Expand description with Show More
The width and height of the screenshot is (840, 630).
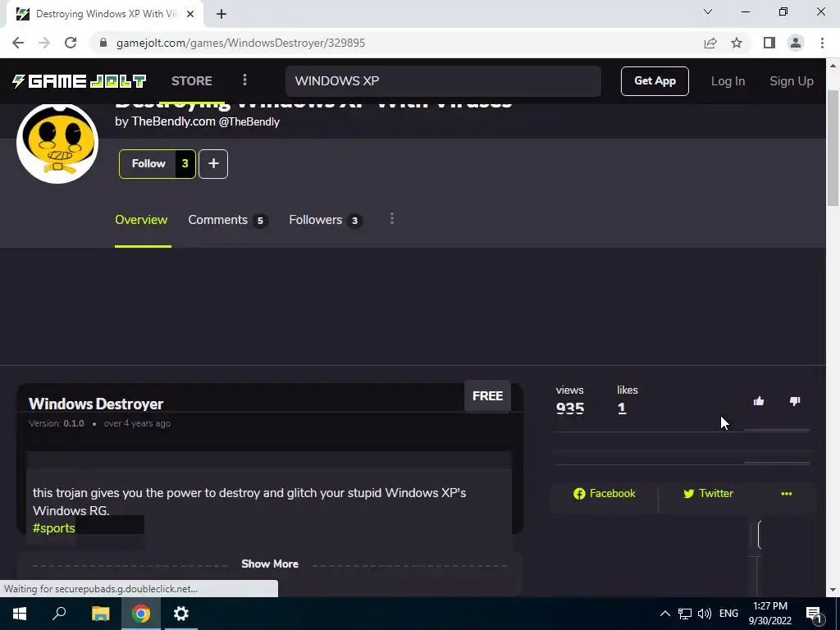click(270, 564)
